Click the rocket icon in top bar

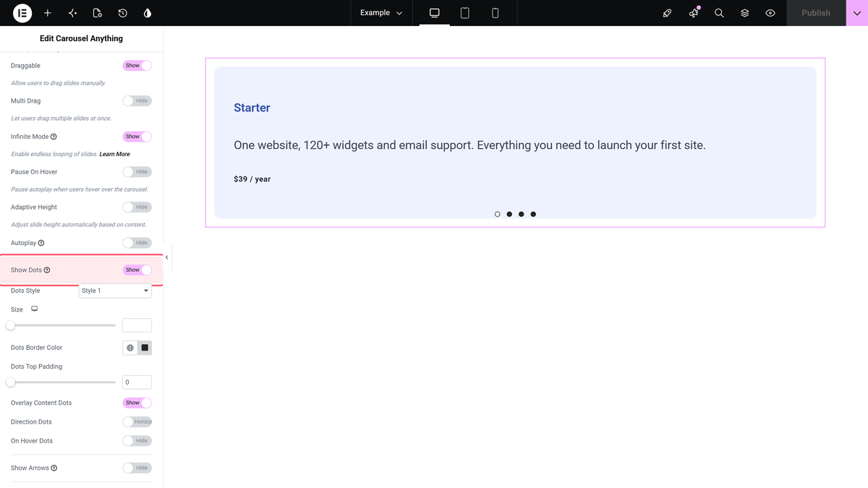668,13
